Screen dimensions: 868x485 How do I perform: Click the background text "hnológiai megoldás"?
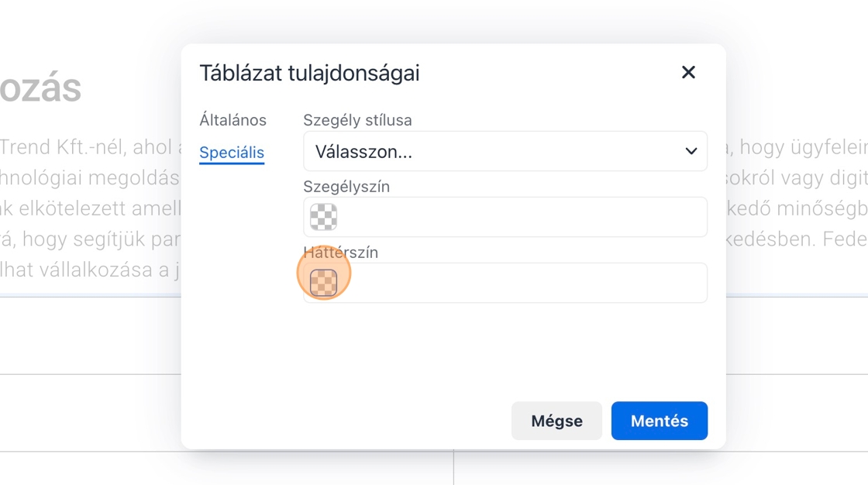coord(89,177)
